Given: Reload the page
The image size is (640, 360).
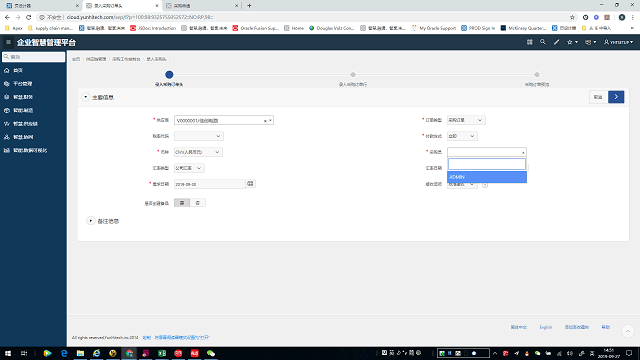Looking at the screenshot, I should pos(29,17).
